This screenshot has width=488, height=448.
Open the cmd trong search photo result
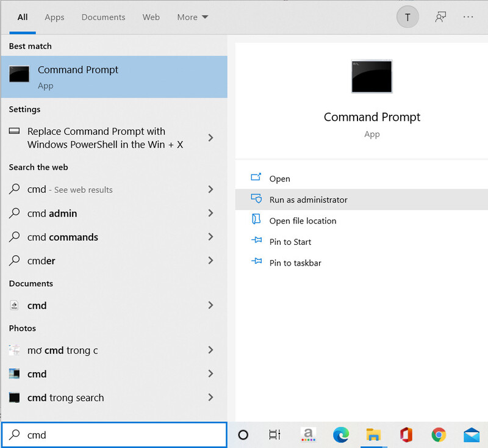[x=114, y=397]
